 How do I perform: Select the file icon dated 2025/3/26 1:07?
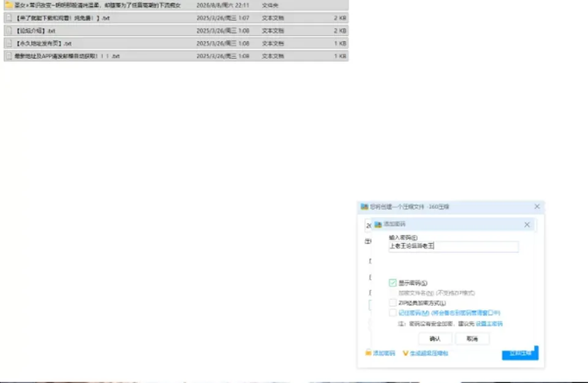click(x=9, y=18)
